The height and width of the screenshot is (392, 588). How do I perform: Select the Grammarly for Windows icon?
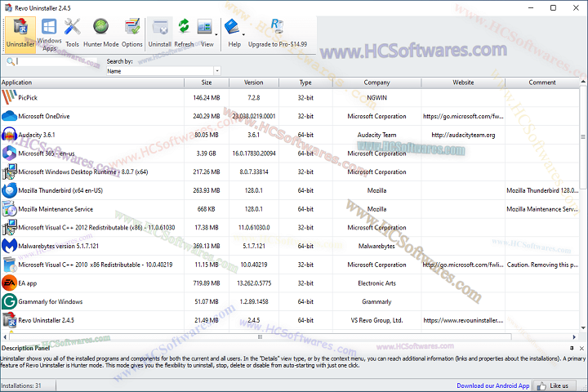point(9,301)
